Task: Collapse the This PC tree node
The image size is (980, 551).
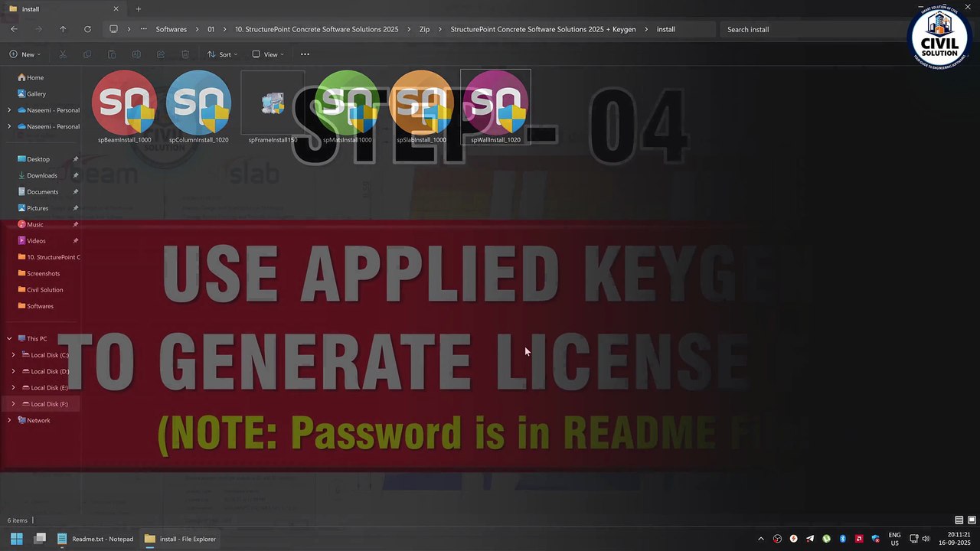Action: click(x=9, y=338)
